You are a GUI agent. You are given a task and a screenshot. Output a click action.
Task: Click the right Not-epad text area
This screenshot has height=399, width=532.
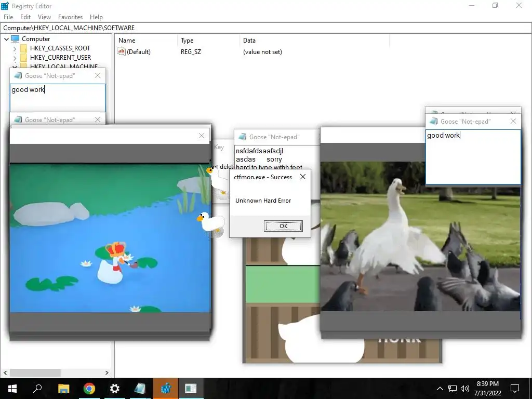(473, 157)
